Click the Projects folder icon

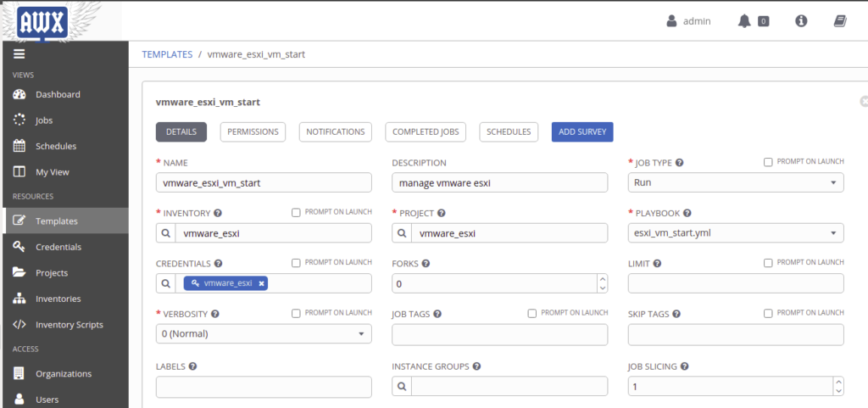pos(19,272)
